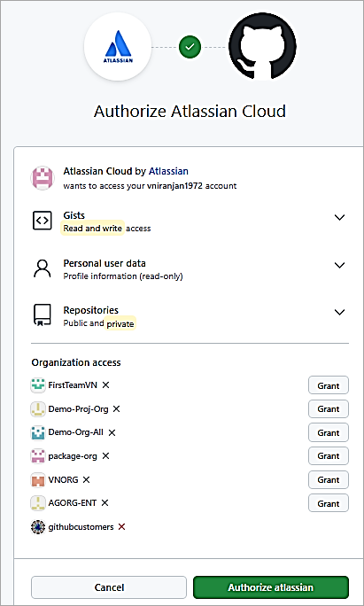The height and width of the screenshot is (606, 364).
Task: Click 'Profile information (read-only)' text
Action: coord(123,276)
